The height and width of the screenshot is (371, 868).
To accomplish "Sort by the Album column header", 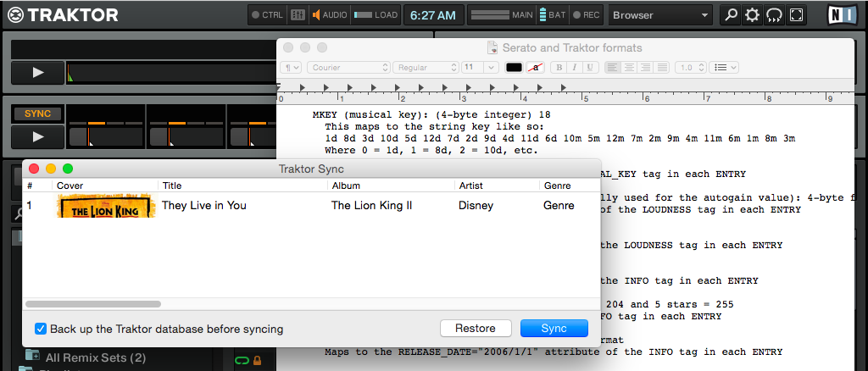I will coord(391,185).
